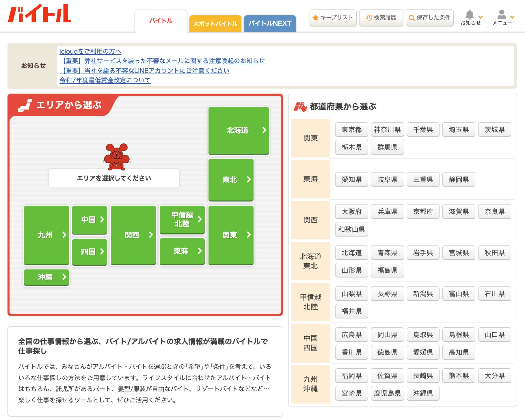Screen dimensions: 525x420
Task: Click the star icon in キープリスト
Action: [315, 18]
